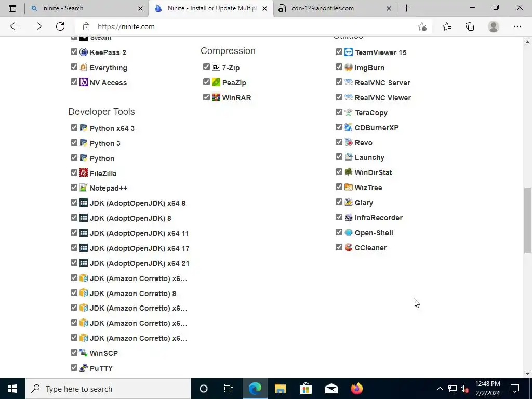Open a new browser tab
Viewport: 532px width, 399px height.
click(x=406, y=8)
